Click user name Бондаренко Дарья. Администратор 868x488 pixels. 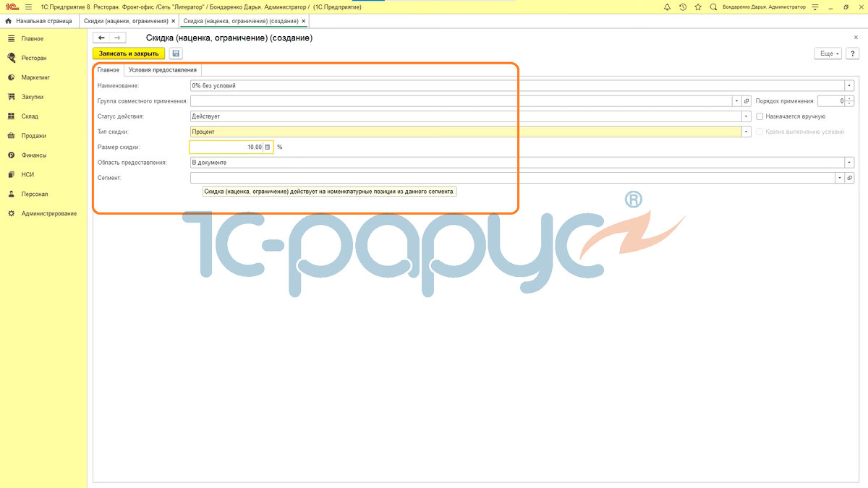pyautogui.click(x=763, y=7)
